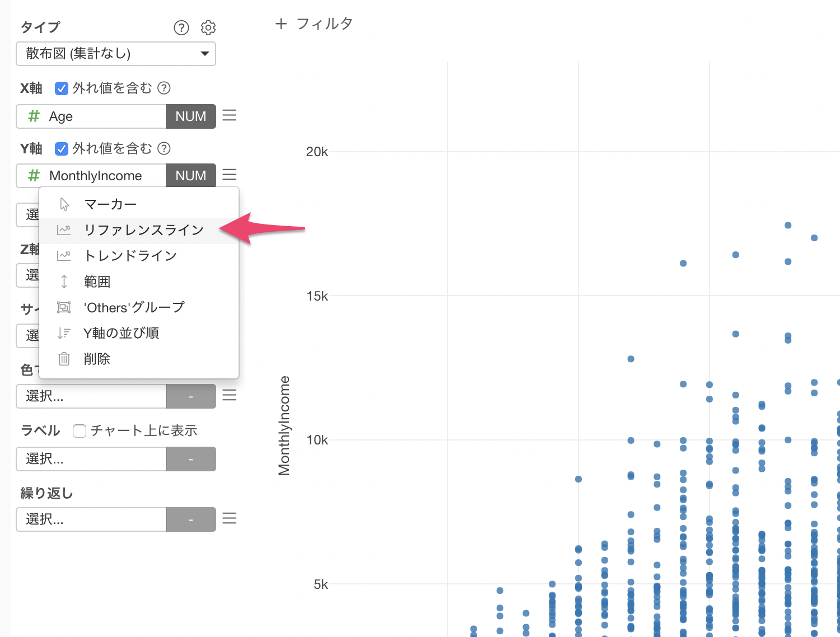Choose トレンドライン menu entry
Screen dimensions: 840x637
tap(130, 256)
